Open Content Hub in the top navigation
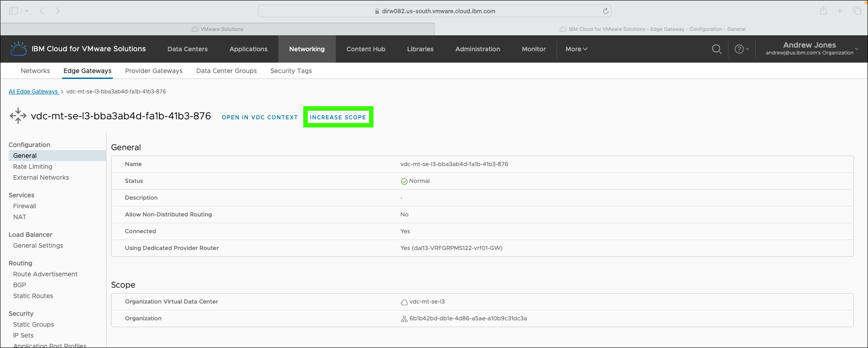 [366, 49]
